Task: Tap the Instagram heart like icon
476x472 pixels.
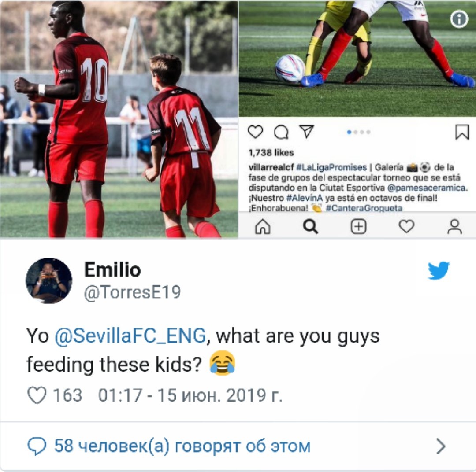Action: point(255,132)
